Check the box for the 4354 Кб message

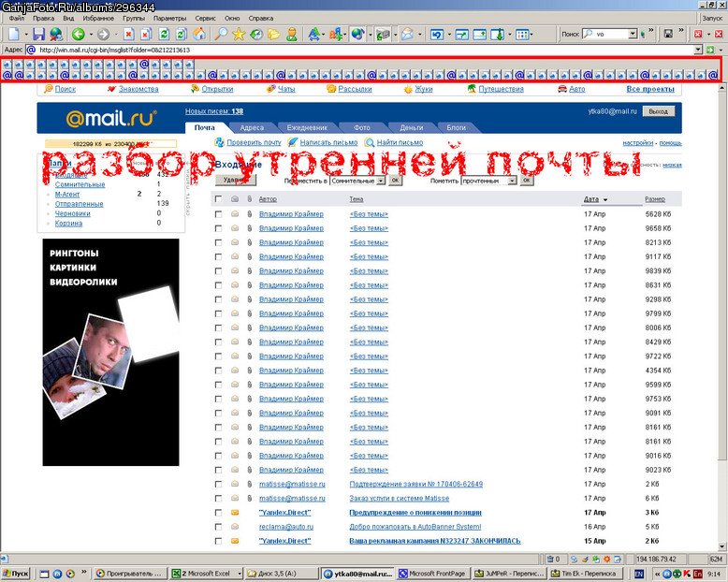tap(218, 371)
